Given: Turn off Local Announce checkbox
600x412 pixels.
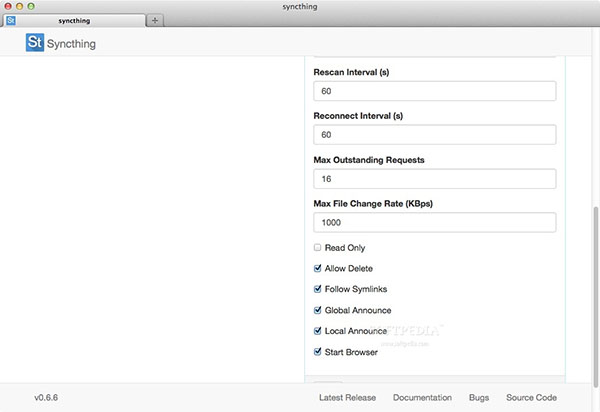Looking at the screenshot, I should tap(317, 331).
